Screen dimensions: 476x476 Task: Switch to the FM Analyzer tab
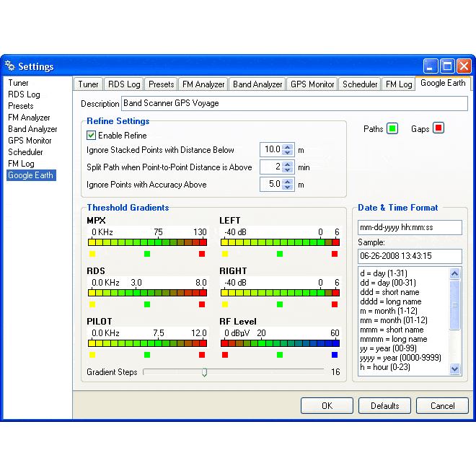pos(203,84)
